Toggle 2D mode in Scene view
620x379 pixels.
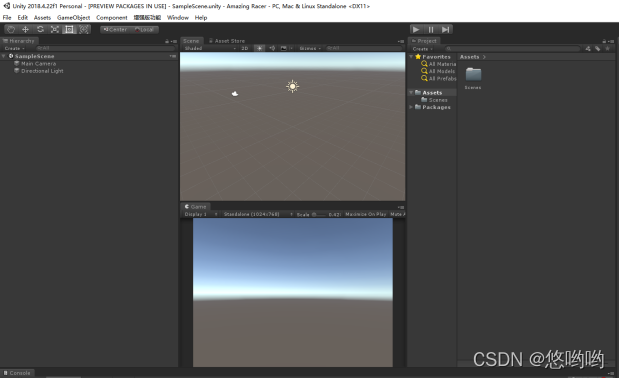245,48
